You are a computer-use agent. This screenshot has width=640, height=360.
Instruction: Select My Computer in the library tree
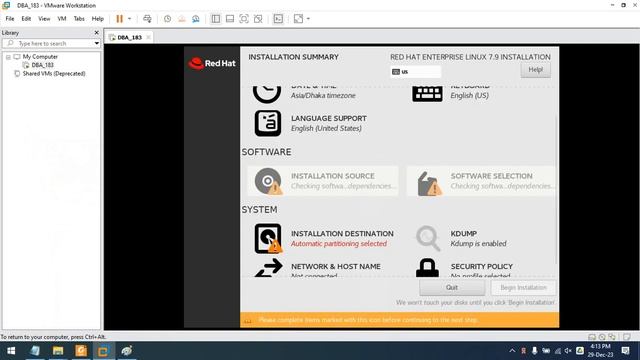point(40,57)
